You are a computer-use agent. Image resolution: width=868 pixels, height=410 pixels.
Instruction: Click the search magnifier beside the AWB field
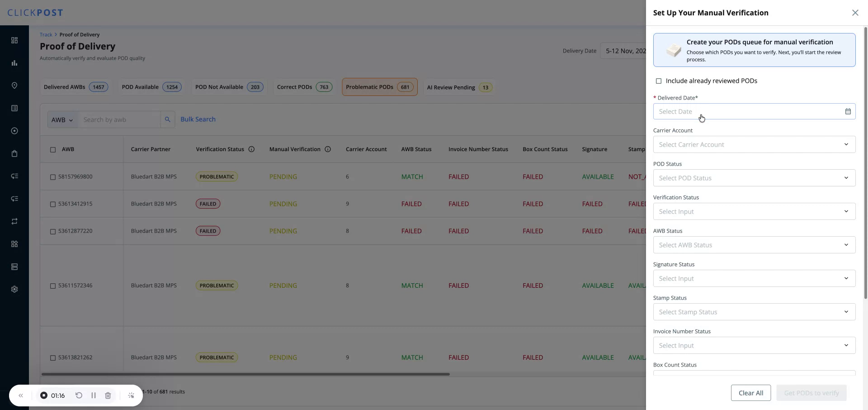click(167, 119)
